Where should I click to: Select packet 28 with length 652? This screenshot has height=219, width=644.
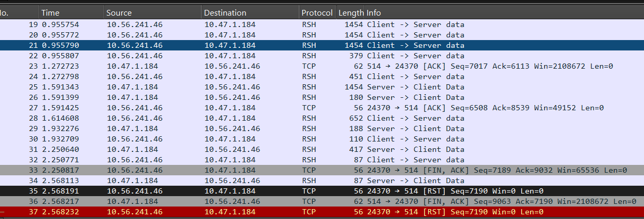(x=322, y=118)
